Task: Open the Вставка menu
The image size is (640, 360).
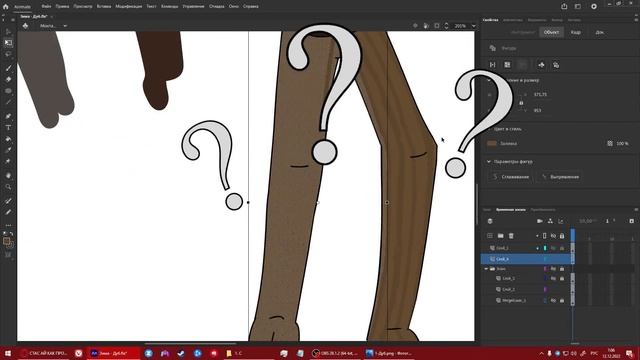Action: 104,7
